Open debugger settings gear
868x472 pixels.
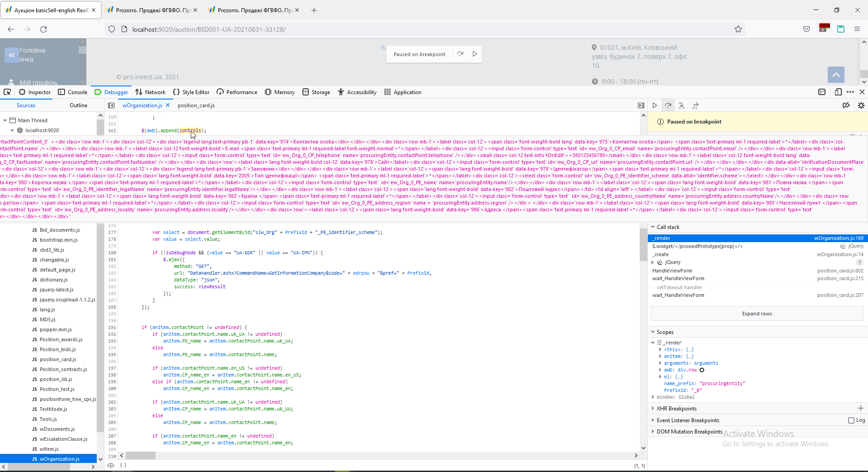[861, 105]
